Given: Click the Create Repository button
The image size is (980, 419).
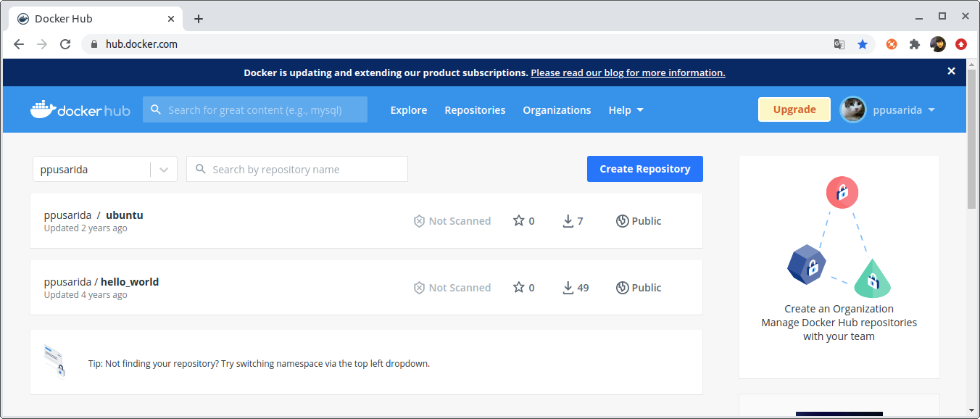Looking at the screenshot, I should pyautogui.click(x=645, y=169).
